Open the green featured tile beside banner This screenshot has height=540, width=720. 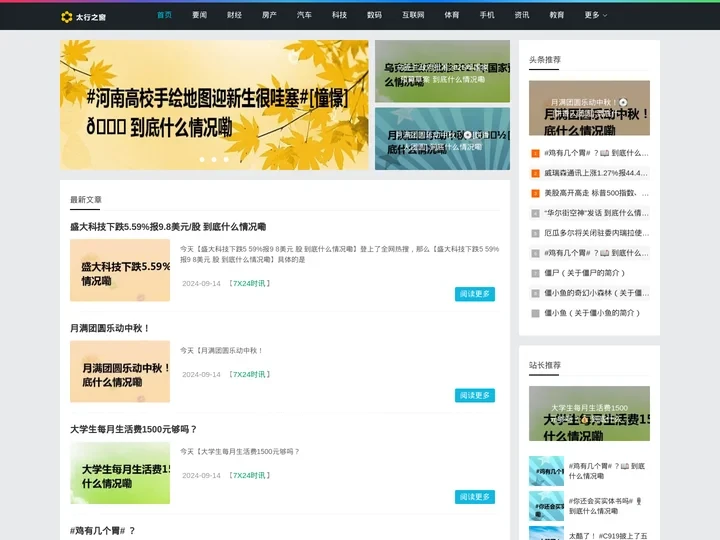pos(442,71)
